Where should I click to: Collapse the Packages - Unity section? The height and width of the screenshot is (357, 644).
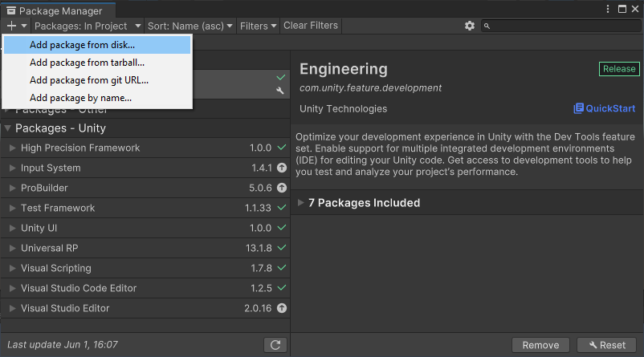(x=7, y=128)
